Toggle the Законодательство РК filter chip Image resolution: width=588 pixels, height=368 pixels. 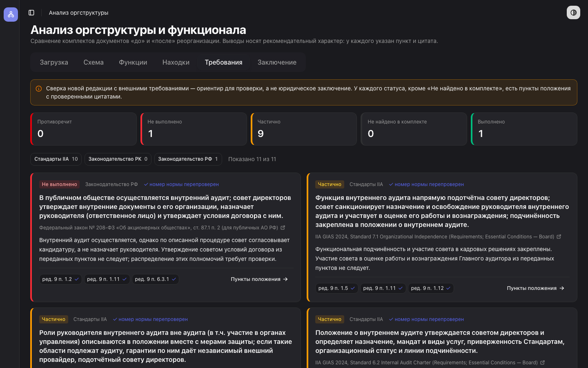click(x=118, y=159)
